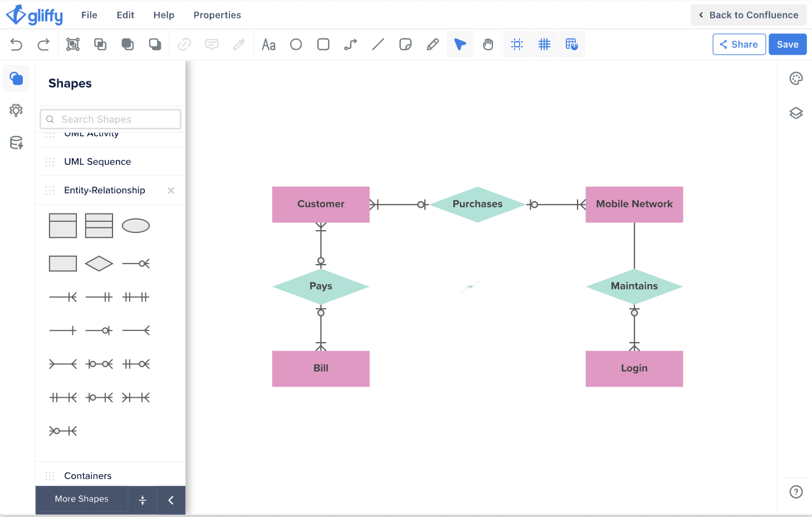This screenshot has width=812, height=517.
Task: Activate the Hand pan tool
Action: pyautogui.click(x=488, y=45)
